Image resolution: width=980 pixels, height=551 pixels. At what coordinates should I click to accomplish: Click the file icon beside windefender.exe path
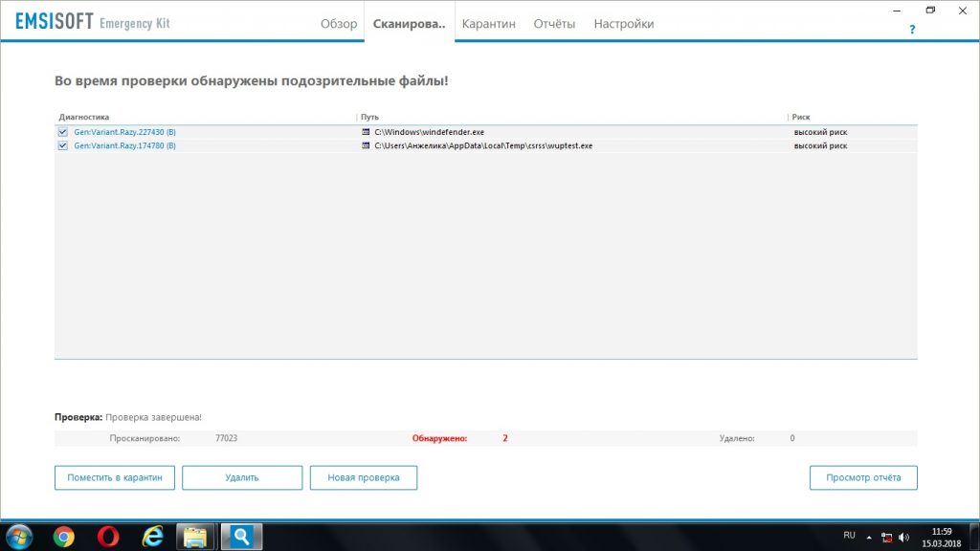click(x=366, y=132)
